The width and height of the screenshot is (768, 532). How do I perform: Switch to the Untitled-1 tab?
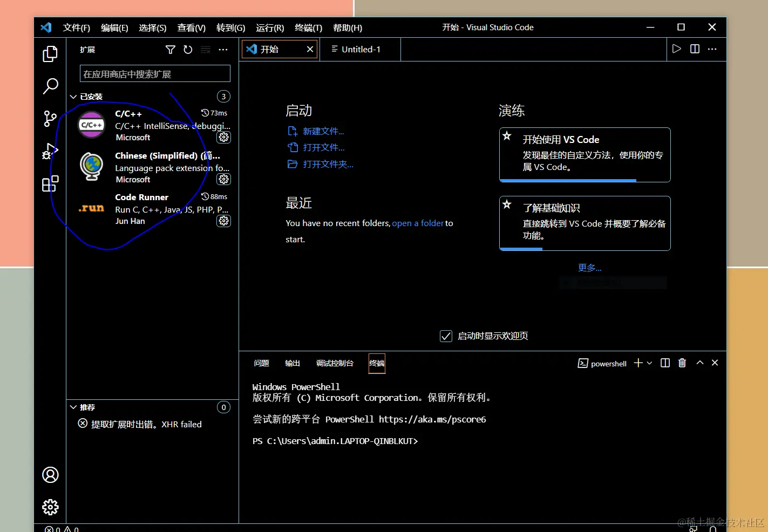360,49
